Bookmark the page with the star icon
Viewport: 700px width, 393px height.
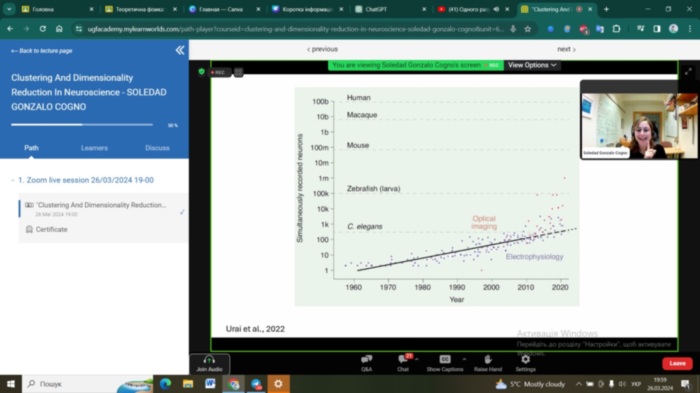528,29
